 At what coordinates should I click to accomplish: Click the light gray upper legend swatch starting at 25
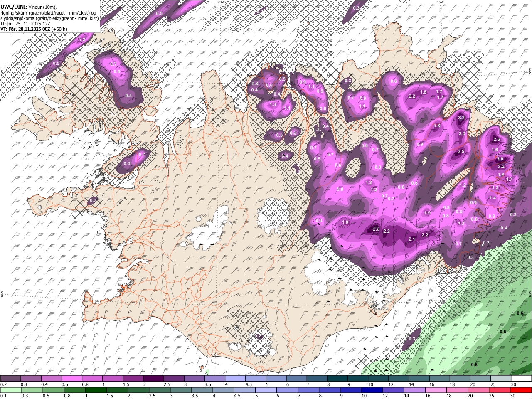pos(500,378)
